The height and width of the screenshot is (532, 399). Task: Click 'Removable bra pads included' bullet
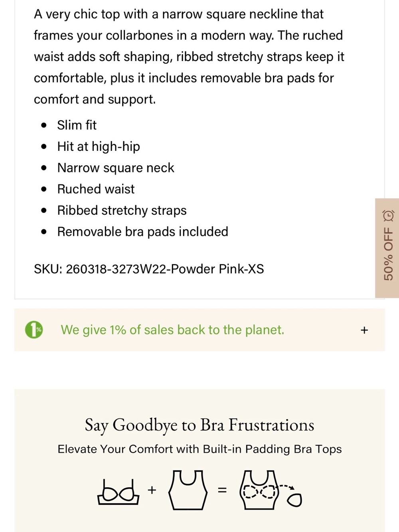pos(142,231)
